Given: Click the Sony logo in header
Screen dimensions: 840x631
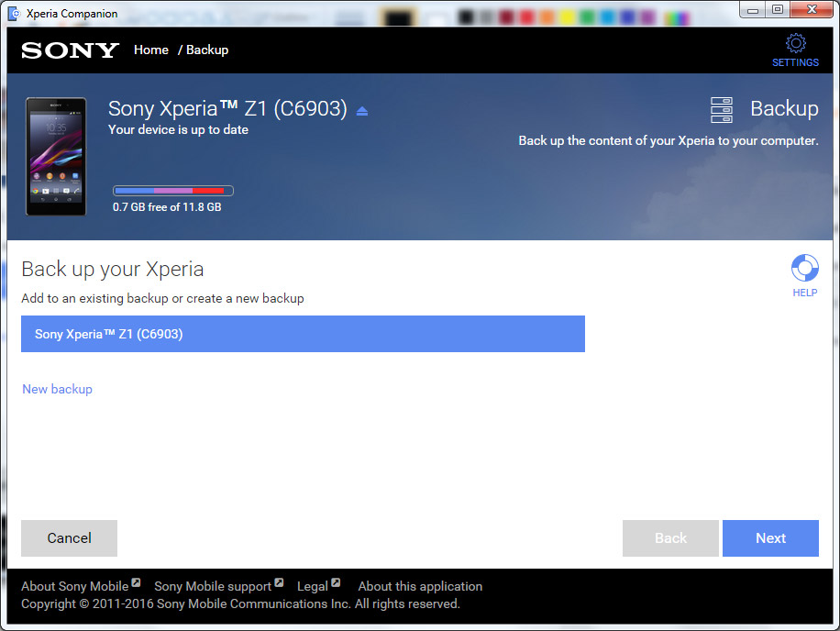Looking at the screenshot, I should click(70, 50).
